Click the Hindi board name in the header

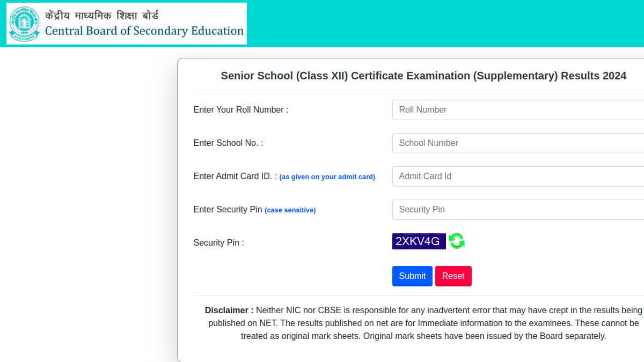point(102,15)
